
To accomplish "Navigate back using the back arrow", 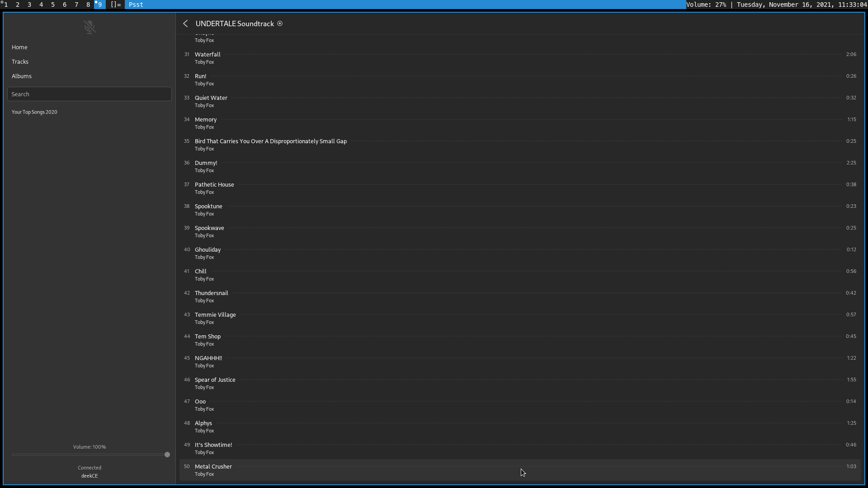I will [185, 23].
